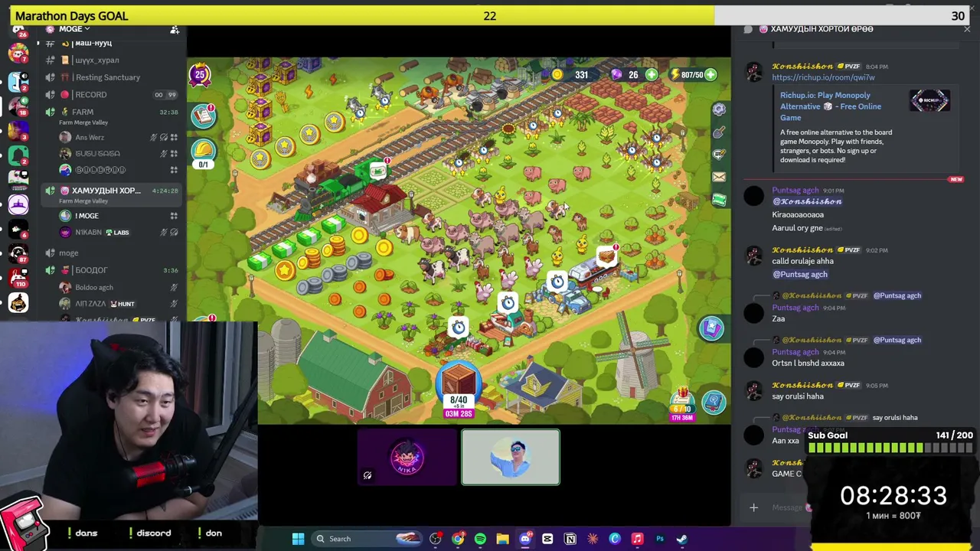Click the Discord invite members icon
Image resolution: width=980 pixels, height=551 pixels.
175,29
